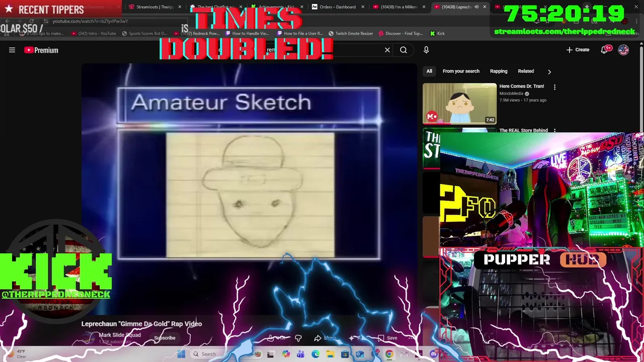The height and width of the screenshot is (362, 644).
Task: Click the magnifier search button
Action: coord(404,50)
